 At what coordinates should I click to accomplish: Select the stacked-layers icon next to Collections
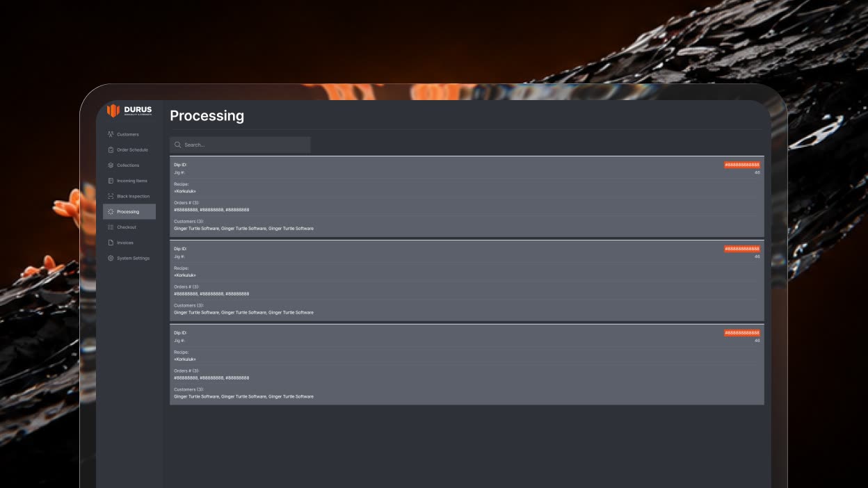111,165
